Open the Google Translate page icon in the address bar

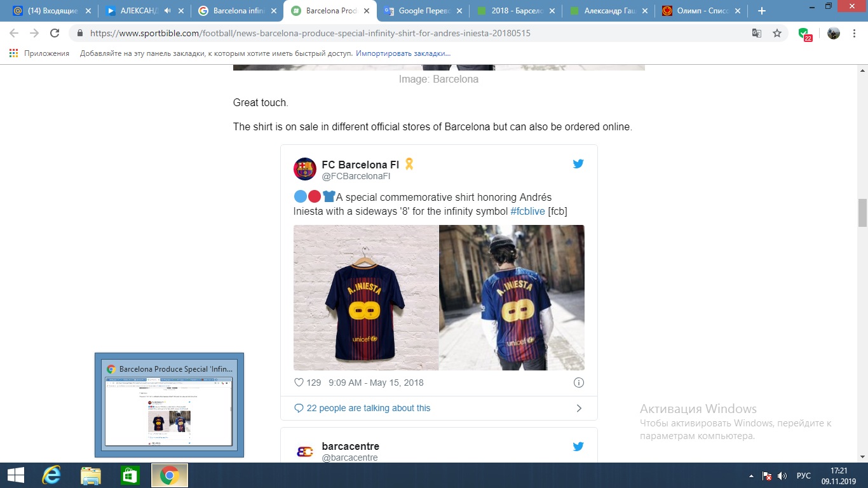[757, 34]
